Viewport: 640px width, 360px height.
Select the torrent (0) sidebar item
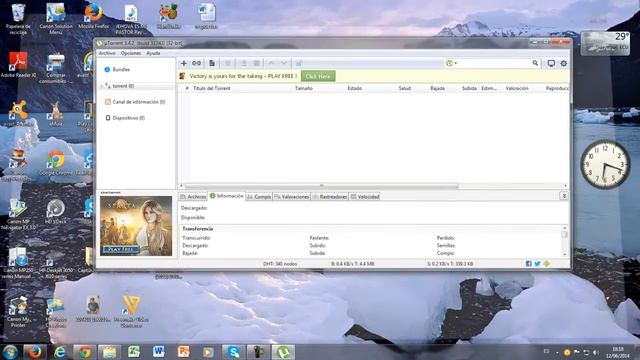point(123,86)
